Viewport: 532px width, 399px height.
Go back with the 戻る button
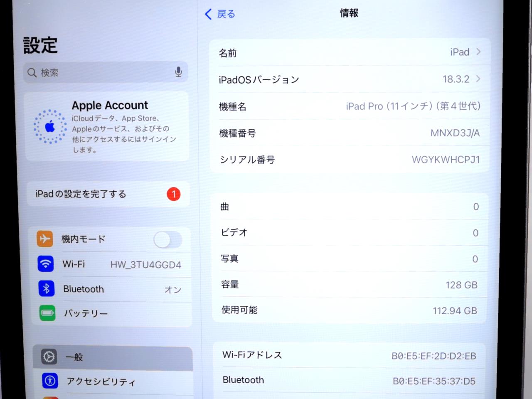(220, 14)
